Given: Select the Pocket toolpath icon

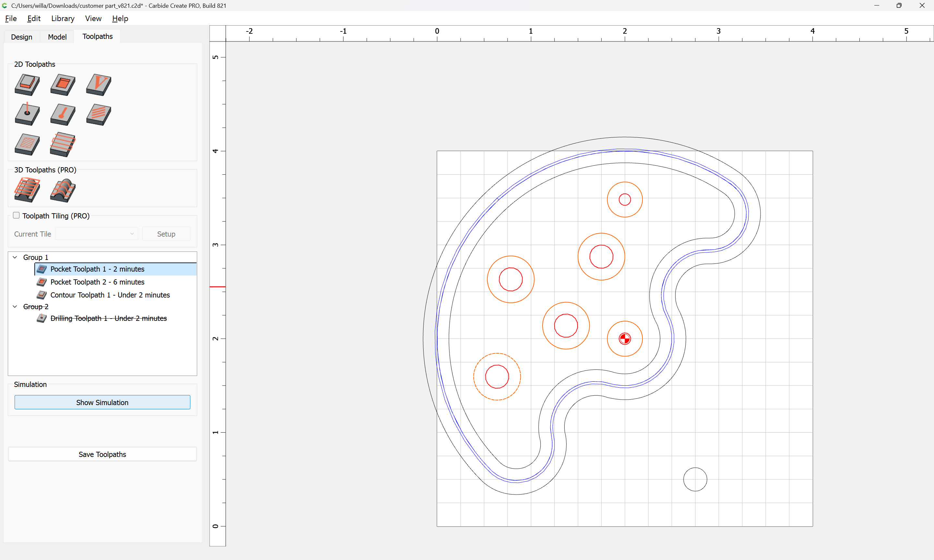Looking at the screenshot, I should coord(63,85).
